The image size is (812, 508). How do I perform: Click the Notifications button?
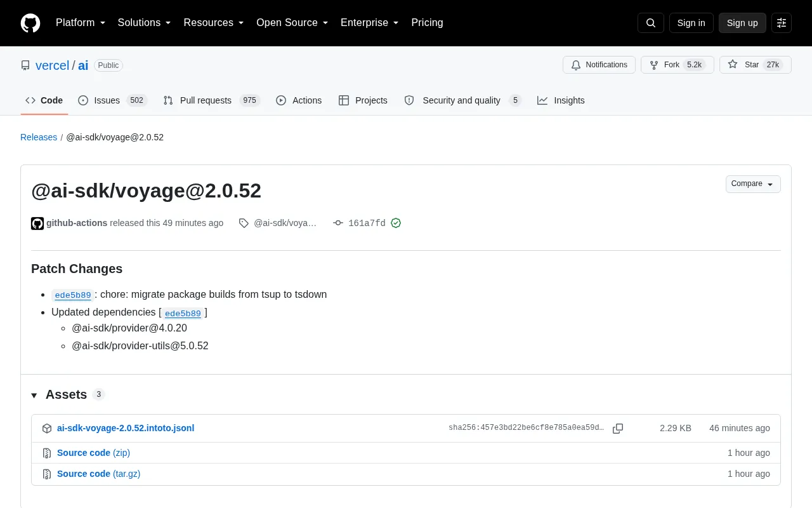[x=599, y=65]
